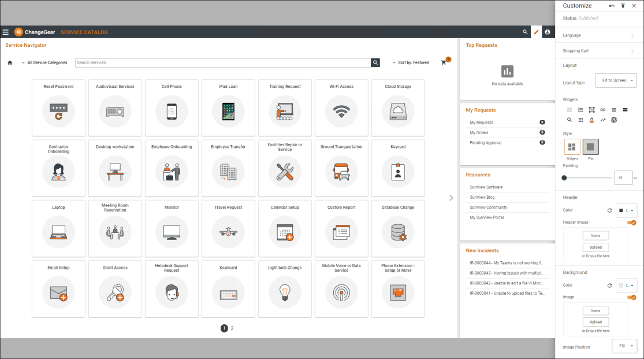Open the My SunView Portal link
The height and width of the screenshot is (359, 644).
(x=487, y=217)
